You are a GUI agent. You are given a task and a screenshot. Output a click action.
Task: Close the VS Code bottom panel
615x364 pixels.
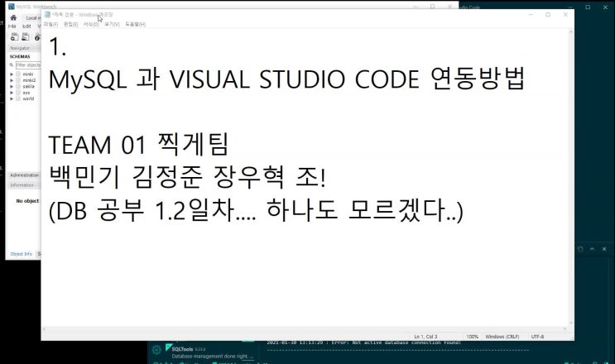[x=604, y=249]
